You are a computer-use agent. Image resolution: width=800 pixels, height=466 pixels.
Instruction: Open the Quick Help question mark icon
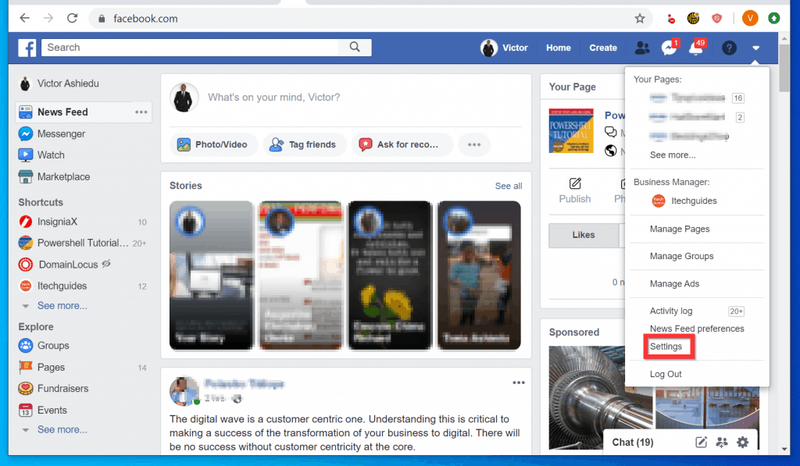pos(729,48)
